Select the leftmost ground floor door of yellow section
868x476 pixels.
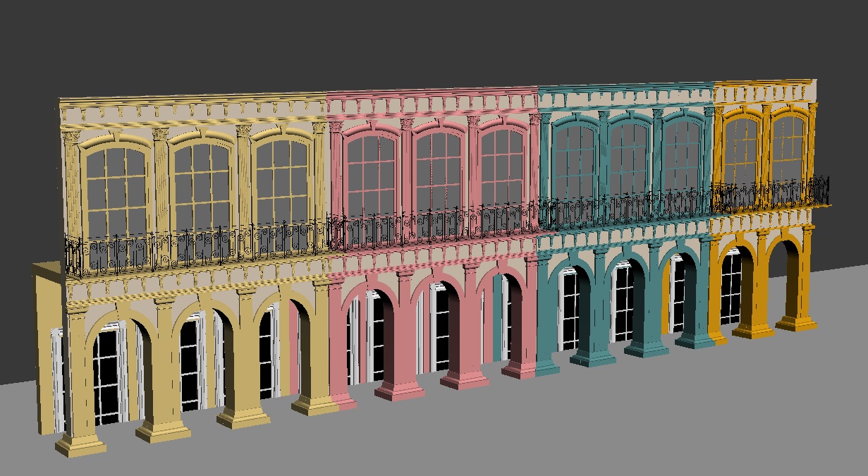click(107, 376)
